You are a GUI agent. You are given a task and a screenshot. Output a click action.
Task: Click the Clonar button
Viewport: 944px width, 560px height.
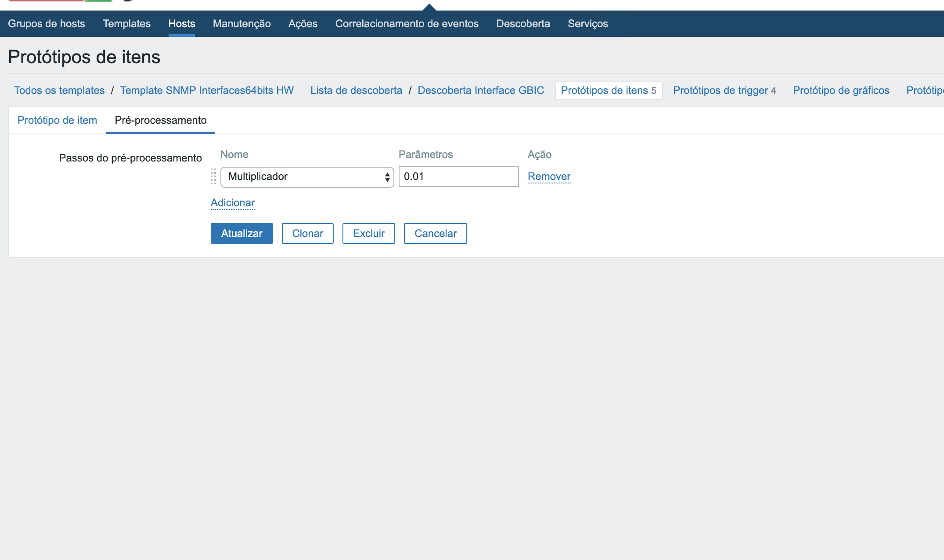click(x=307, y=233)
